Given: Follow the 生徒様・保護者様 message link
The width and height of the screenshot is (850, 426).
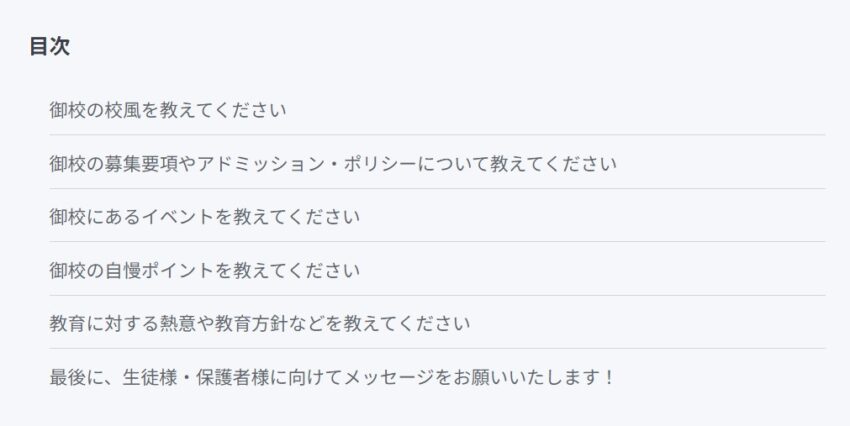Looking at the screenshot, I should point(332,377).
